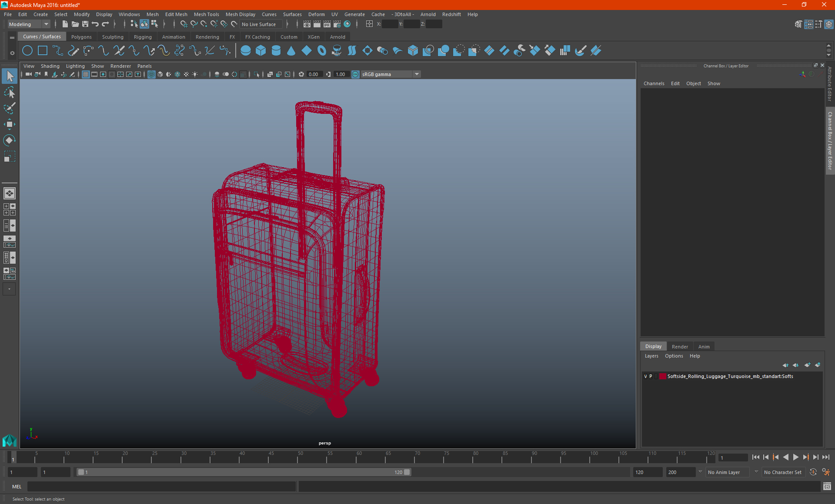Select the Move tool
This screenshot has height=504, width=835.
9,124
